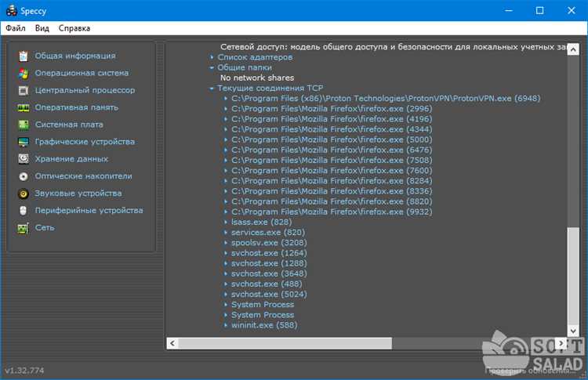The image size is (588, 380).
Task: Open the Периферийные устройства mouse icon
Action: 24,211
